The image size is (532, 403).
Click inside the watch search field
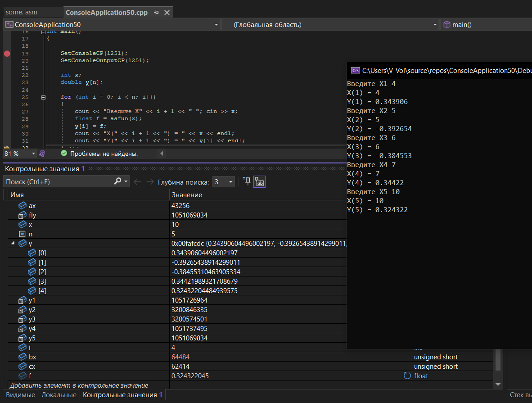[59, 182]
